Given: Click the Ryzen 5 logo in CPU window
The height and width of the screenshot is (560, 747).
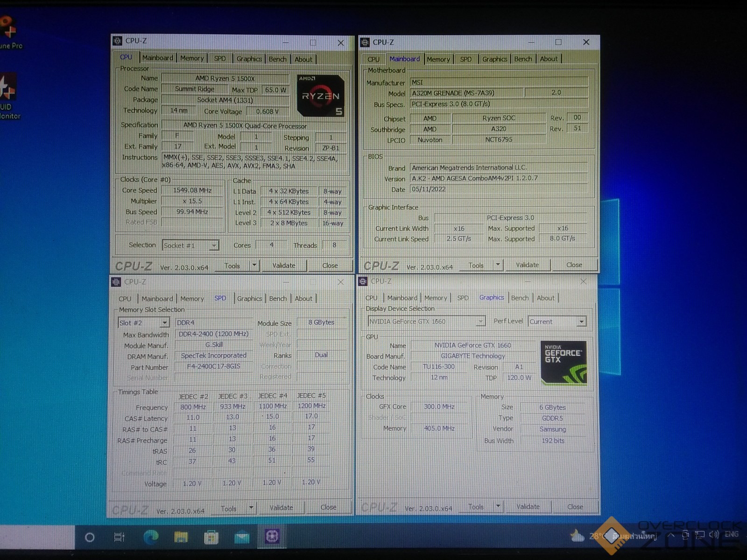Looking at the screenshot, I should 321,96.
